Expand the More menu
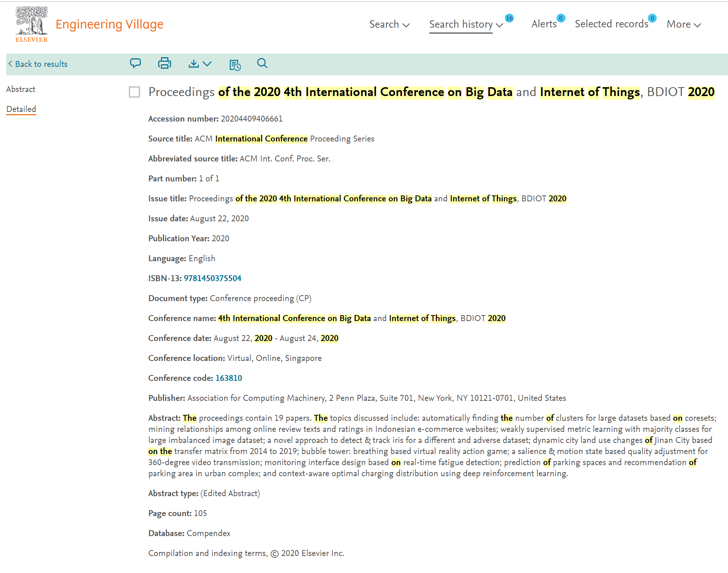The image size is (728, 573). click(684, 24)
